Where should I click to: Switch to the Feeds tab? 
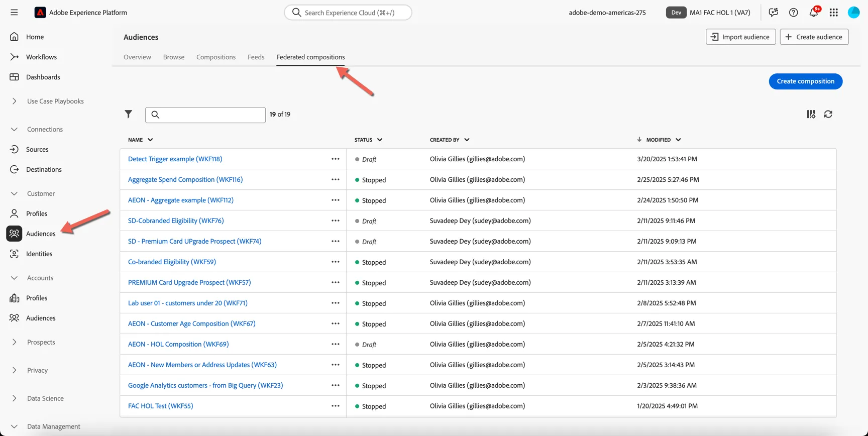click(256, 57)
